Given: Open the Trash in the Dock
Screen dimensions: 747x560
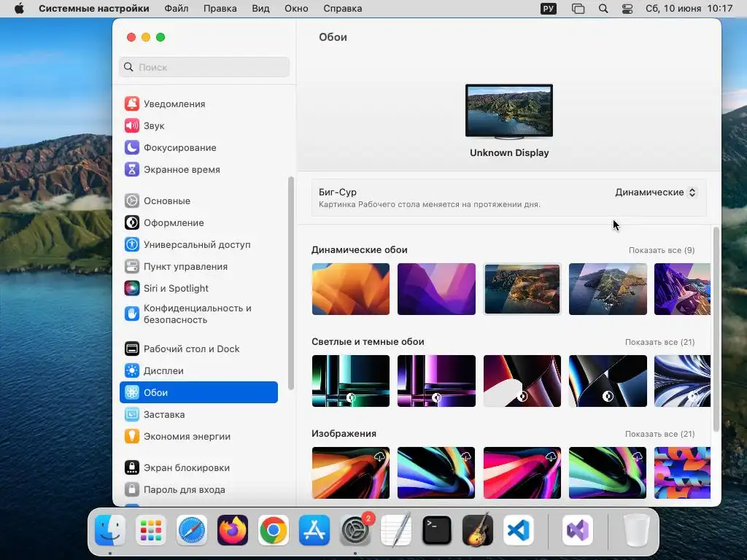Looking at the screenshot, I should click(637, 530).
